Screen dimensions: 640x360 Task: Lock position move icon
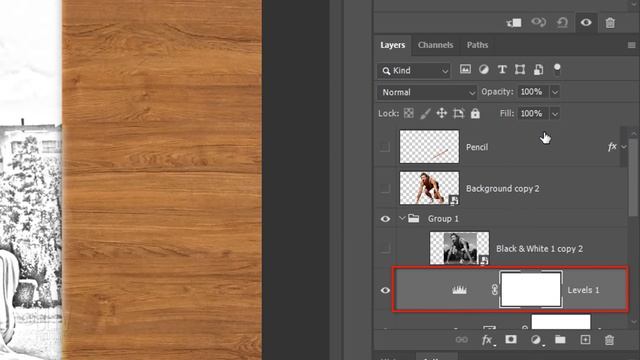coord(442,113)
